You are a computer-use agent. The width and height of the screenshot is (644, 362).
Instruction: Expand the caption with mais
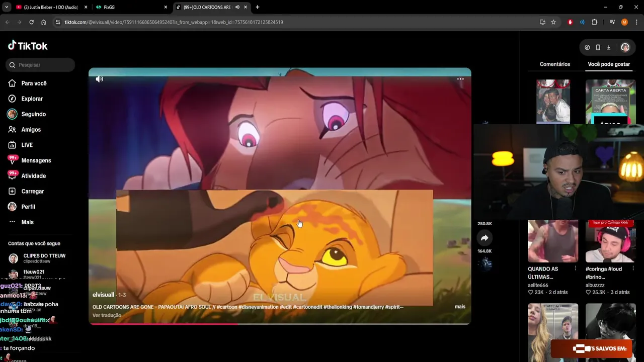point(460,307)
